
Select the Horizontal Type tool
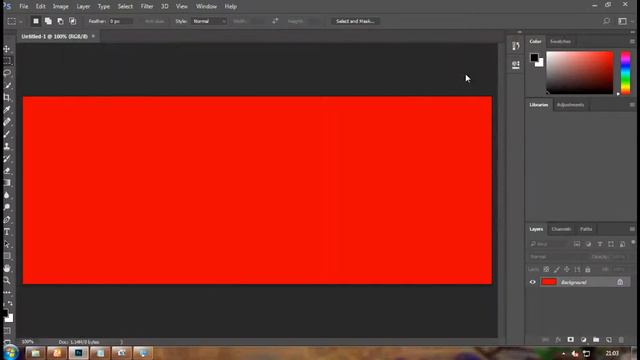tap(7, 232)
